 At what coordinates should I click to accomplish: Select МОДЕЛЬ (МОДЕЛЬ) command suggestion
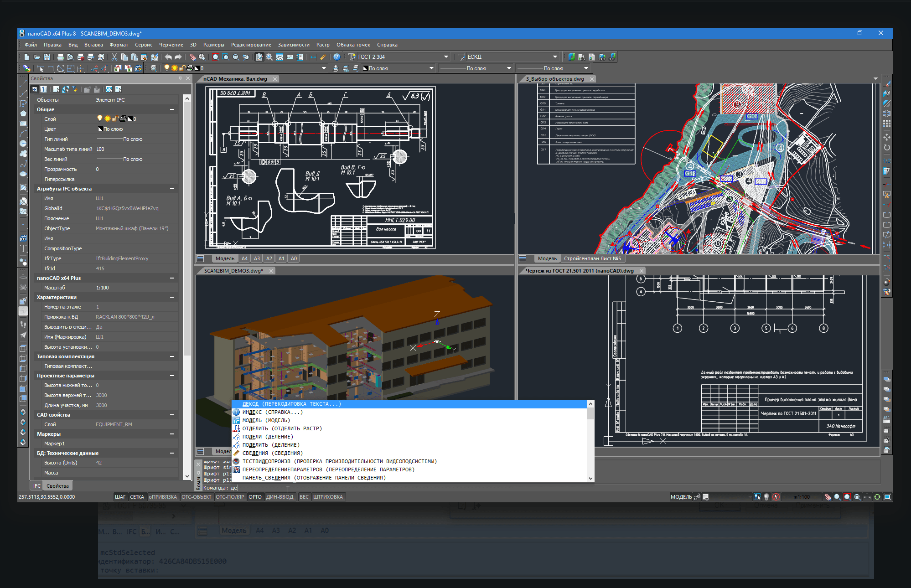click(266, 420)
